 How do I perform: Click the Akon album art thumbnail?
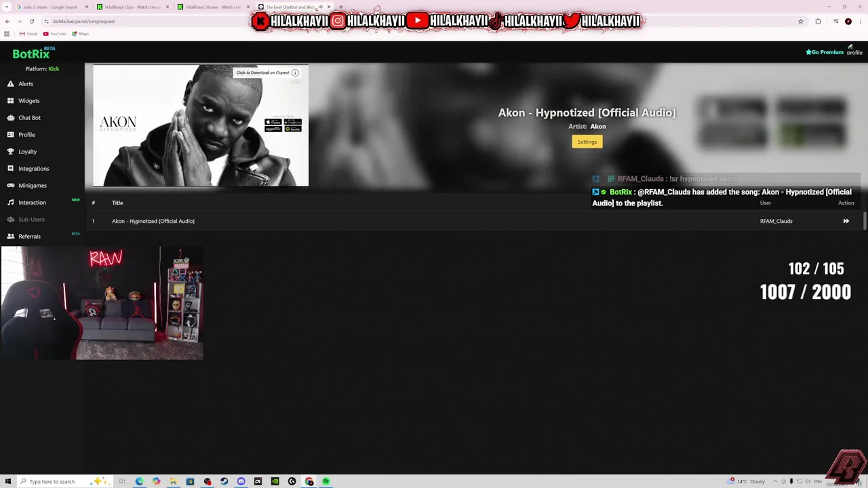click(x=201, y=125)
